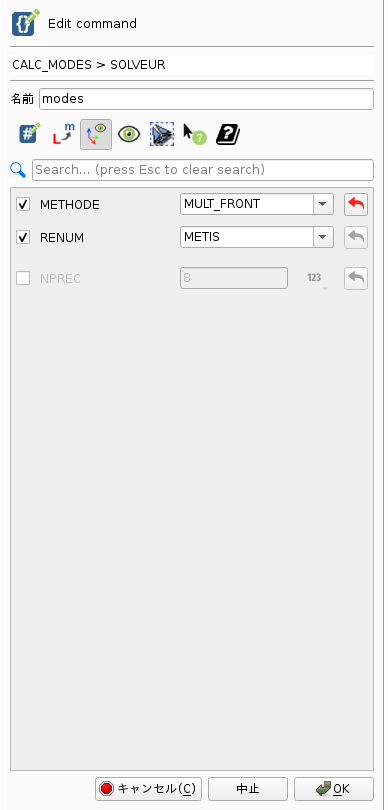Toggle the axes view toolbar button
388x810 pixels.
coord(96,134)
